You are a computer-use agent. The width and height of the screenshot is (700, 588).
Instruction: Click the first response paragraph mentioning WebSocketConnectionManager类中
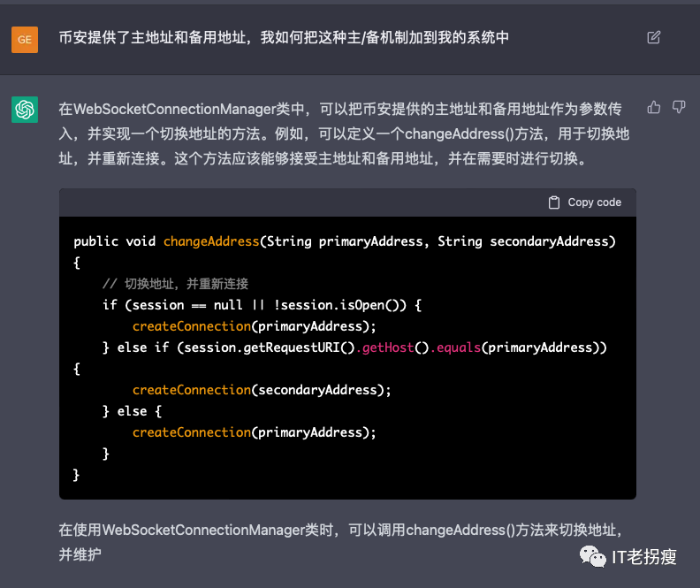[x=344, y=134]
